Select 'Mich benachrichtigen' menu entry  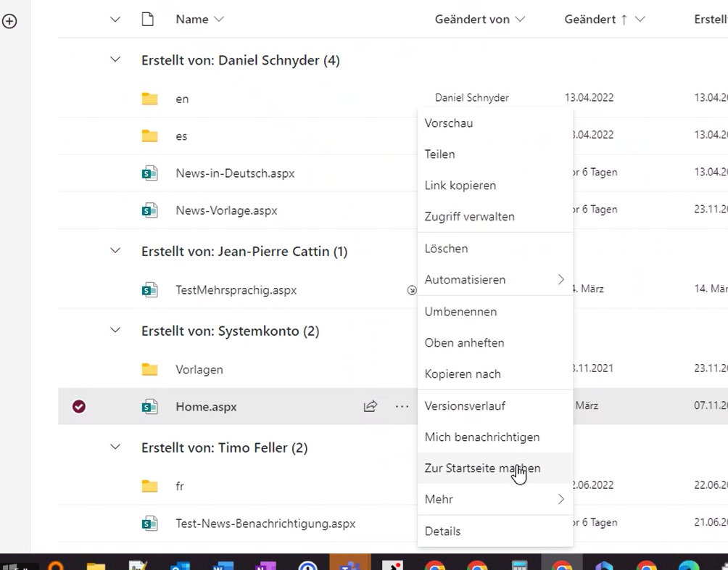(495, 437)
